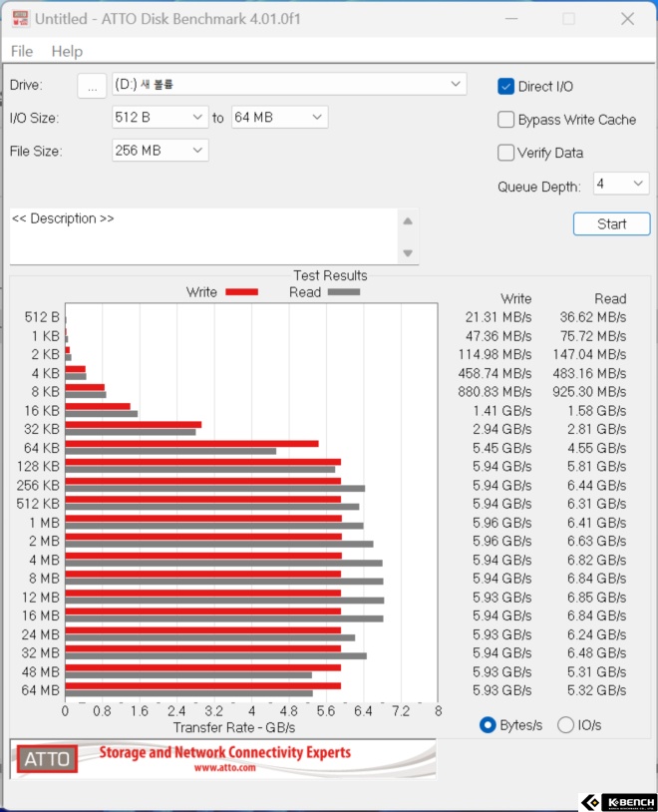Click the gray Read legend swatch
Viewport: 658px width, 812px height.
coord(344,292)
